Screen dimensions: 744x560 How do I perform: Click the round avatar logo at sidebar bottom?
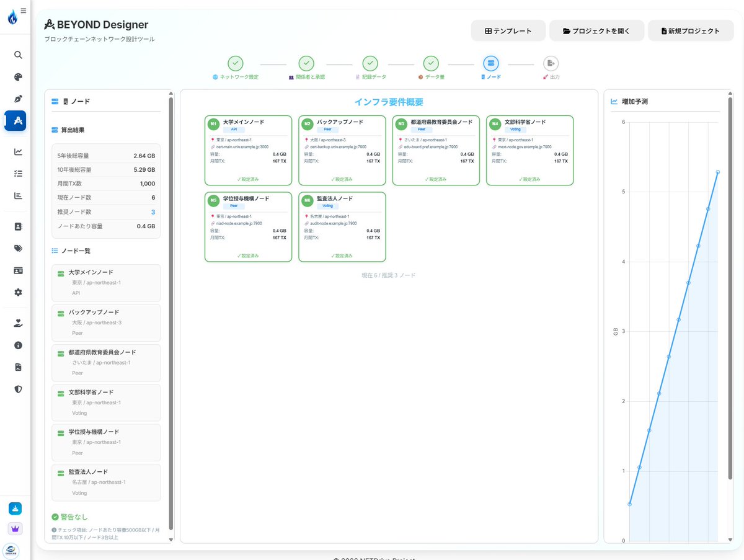point(11,551)
